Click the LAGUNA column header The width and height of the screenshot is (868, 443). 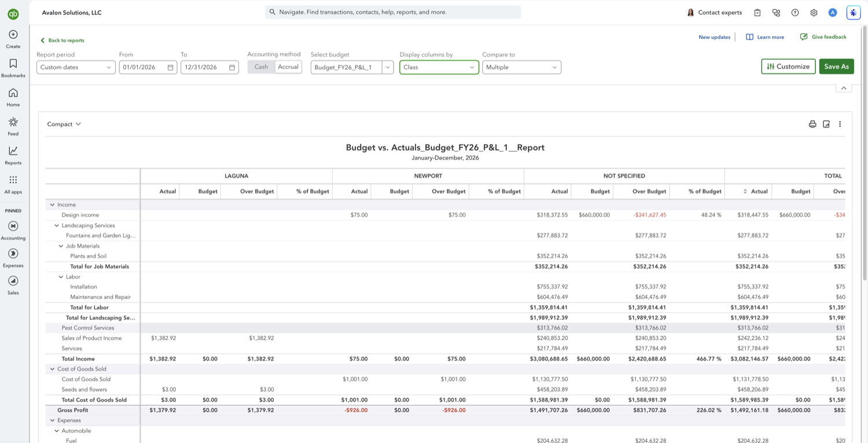point(236,175)
